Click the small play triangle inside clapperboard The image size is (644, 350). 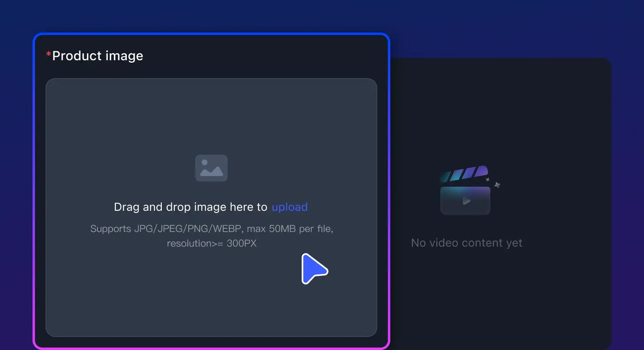466,201
